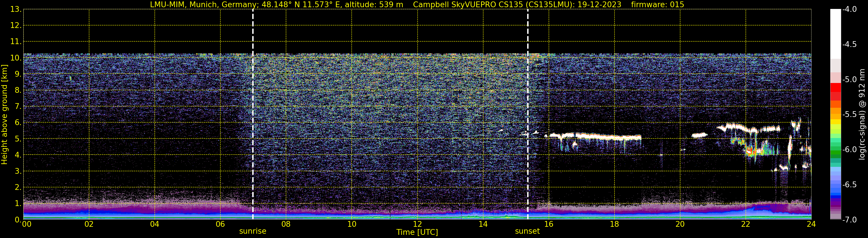The width and height of the screenshot is (868, 238).
Task: Click the 9. tick label on the height axis
Action: pos(18,74)
